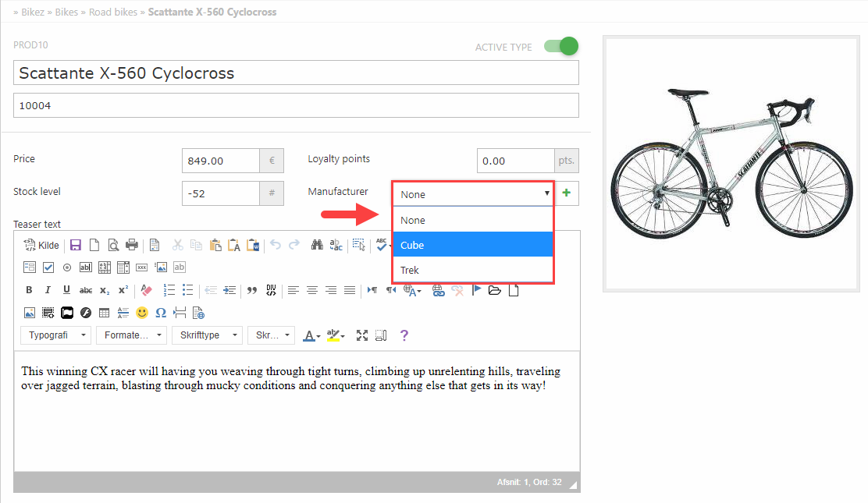Insert special character using the Omega icon
The height and width of the screenshot is (503, 868).
pyautogui.click(x=161, y=313)
